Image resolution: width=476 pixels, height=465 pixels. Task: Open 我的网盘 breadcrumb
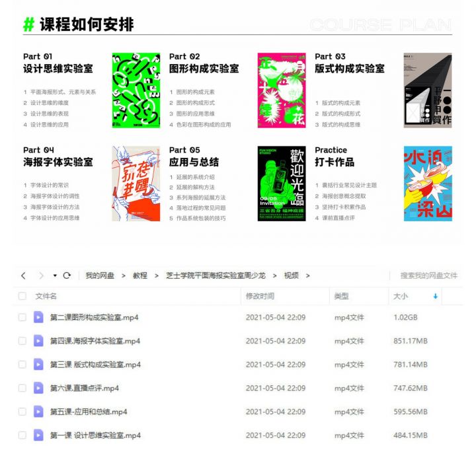coord(100,275)
